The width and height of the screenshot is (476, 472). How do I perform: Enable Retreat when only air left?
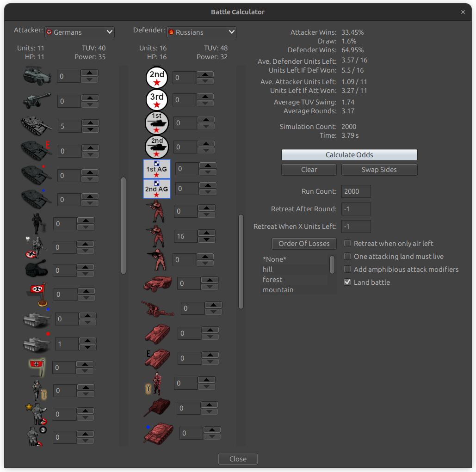[x=347, y=243]
